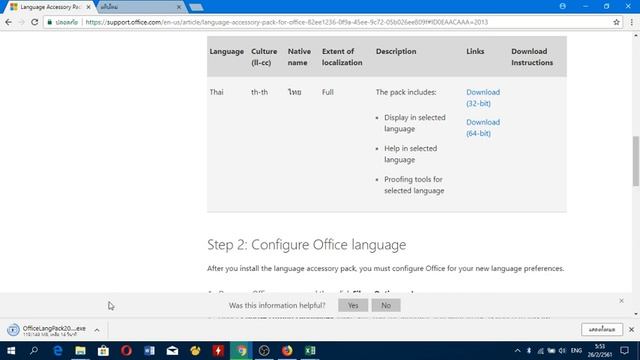This screenshot has width=640, height=360.
Task: Open OBS Studio from the taskbar
Action: [x=264, y=351]
